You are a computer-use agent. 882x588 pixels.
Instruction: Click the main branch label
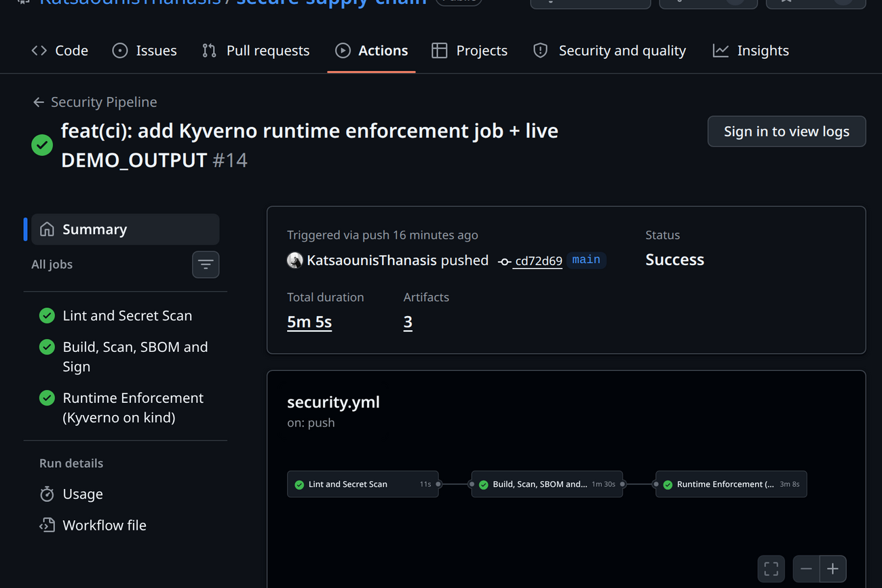point(586,260)
